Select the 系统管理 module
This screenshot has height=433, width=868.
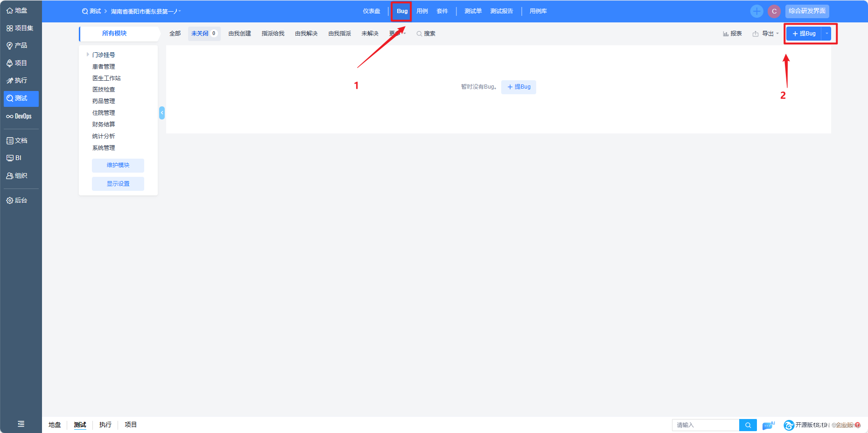pyautogui.click(x=104, y=148)
